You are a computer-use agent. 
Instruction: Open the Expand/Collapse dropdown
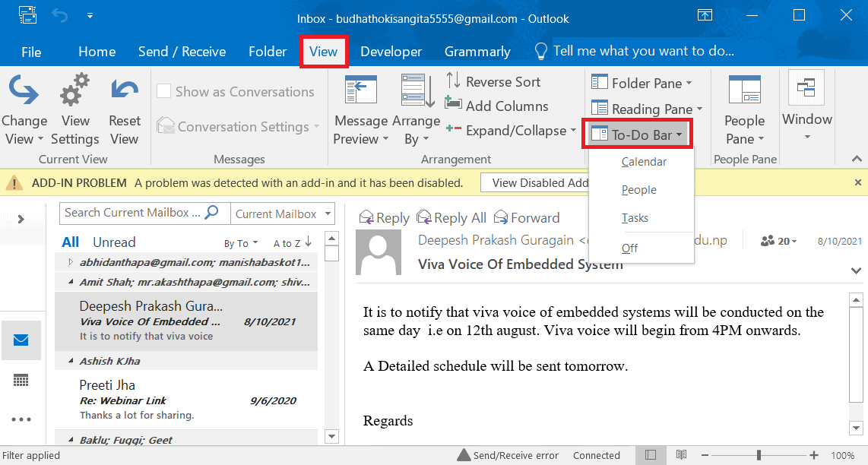[x=511, y=131]
